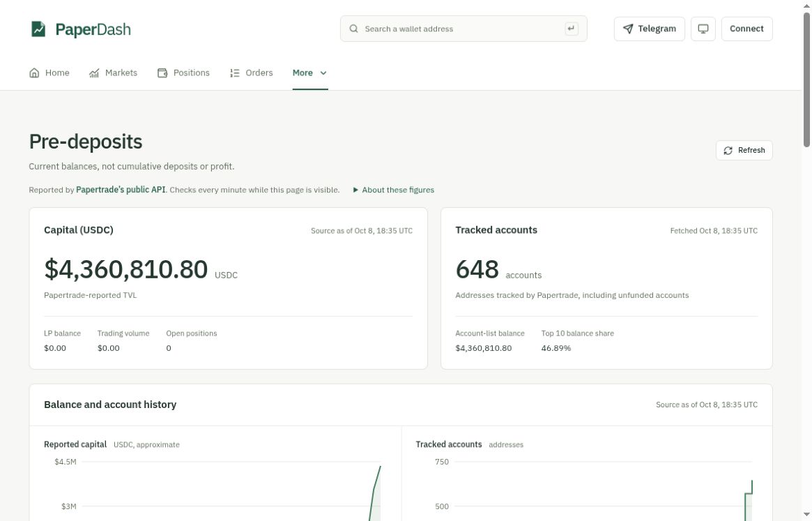
Task: Click Balance and account history heading
Action: point(110,405)
